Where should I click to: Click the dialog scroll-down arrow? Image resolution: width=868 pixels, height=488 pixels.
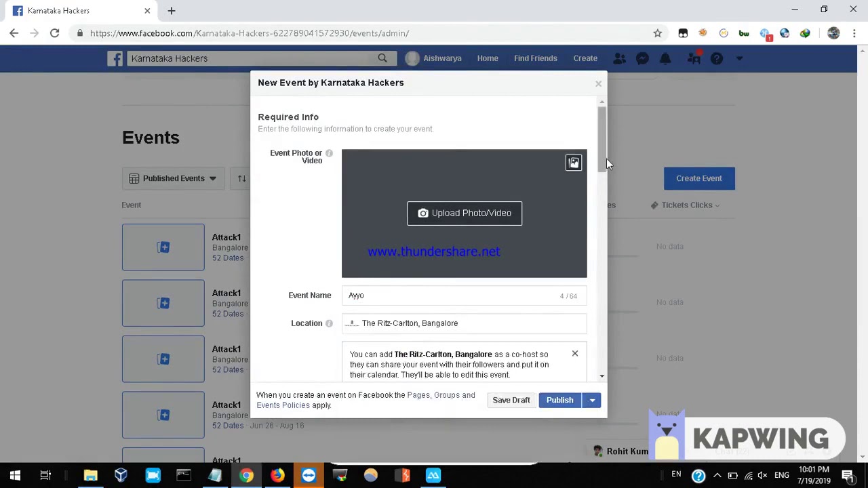pos(602,376)
